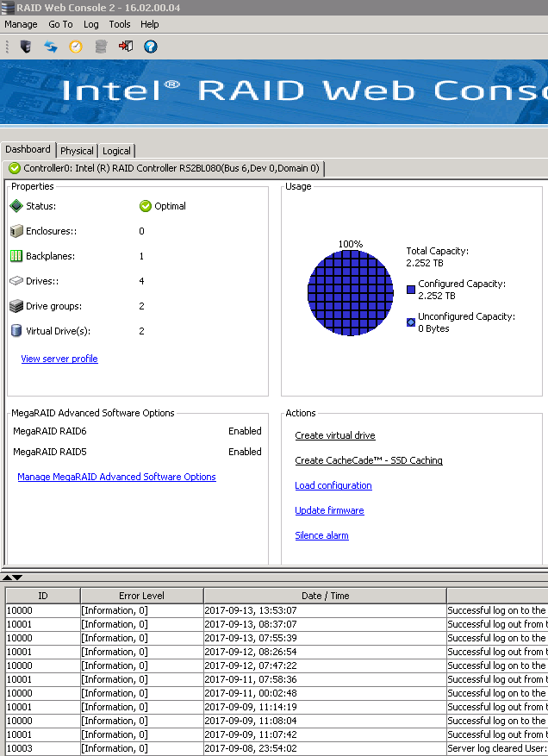Click the Silence alarm link
Image resolution: width=548 pixels, height=756 pixels.
[321, 535]
